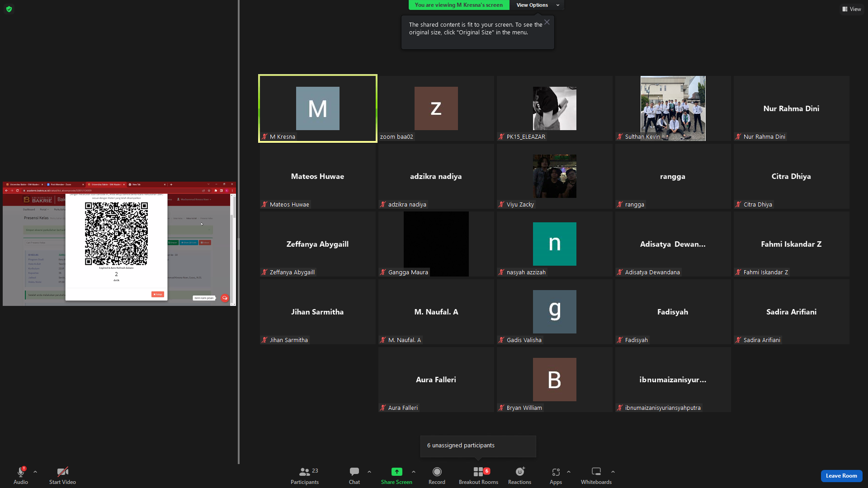Select M Kresna's video tile
This screenshot has width=868, height=488.
(x=318, y=108)
